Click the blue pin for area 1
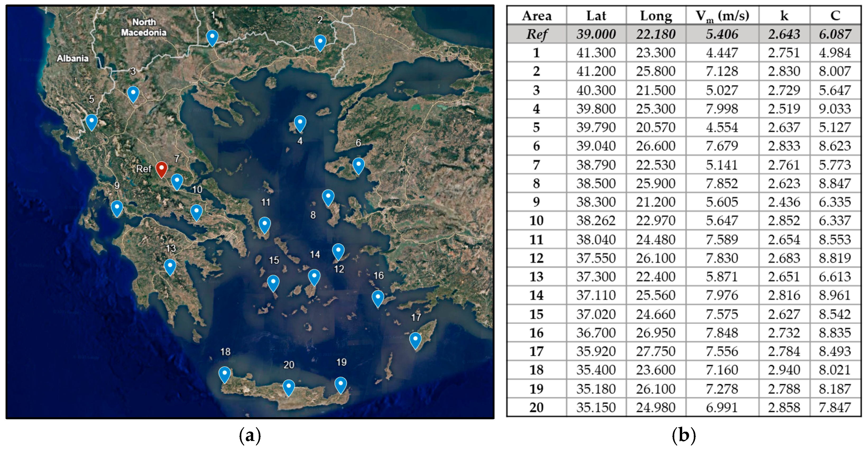 pyautogui.click(x=212, y=37)
